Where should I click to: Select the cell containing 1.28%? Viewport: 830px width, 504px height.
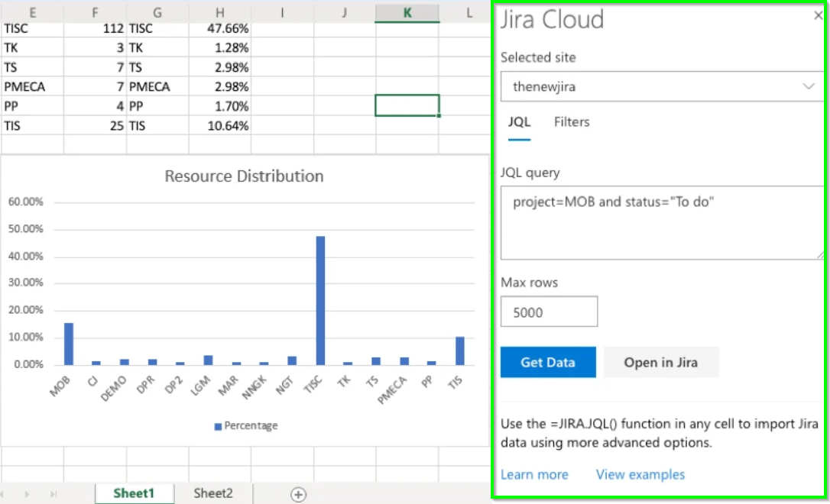(219, 48)
